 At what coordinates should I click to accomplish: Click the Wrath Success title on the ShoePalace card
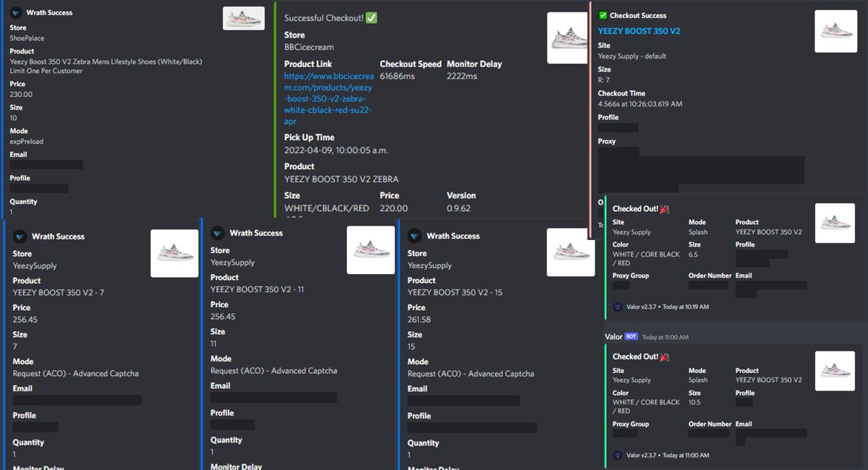49,13
